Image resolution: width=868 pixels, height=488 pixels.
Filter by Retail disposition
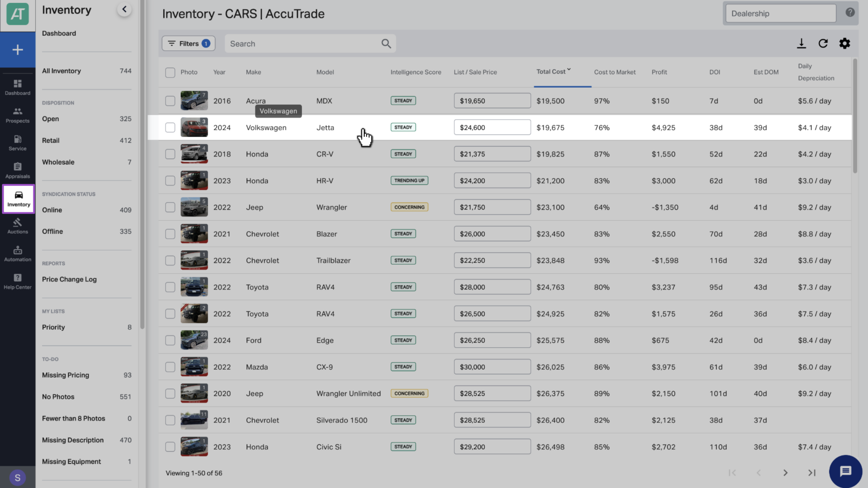pyautogui.click(x=86, y=140)
